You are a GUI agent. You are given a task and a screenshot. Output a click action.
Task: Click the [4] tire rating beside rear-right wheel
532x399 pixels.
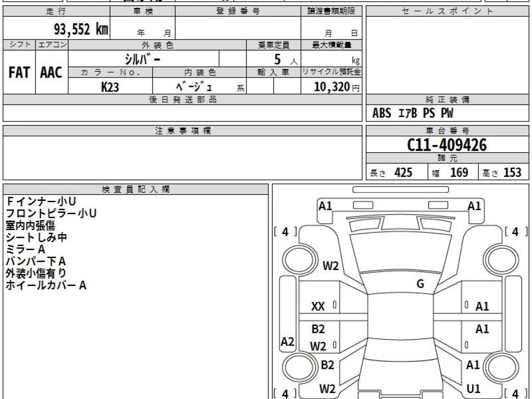click(516, 393)
